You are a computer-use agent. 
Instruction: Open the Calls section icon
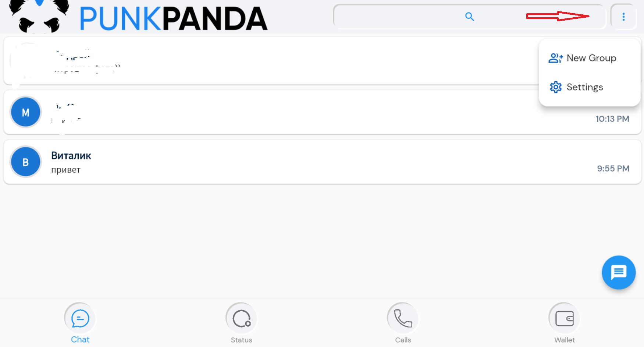pos(402,318)
